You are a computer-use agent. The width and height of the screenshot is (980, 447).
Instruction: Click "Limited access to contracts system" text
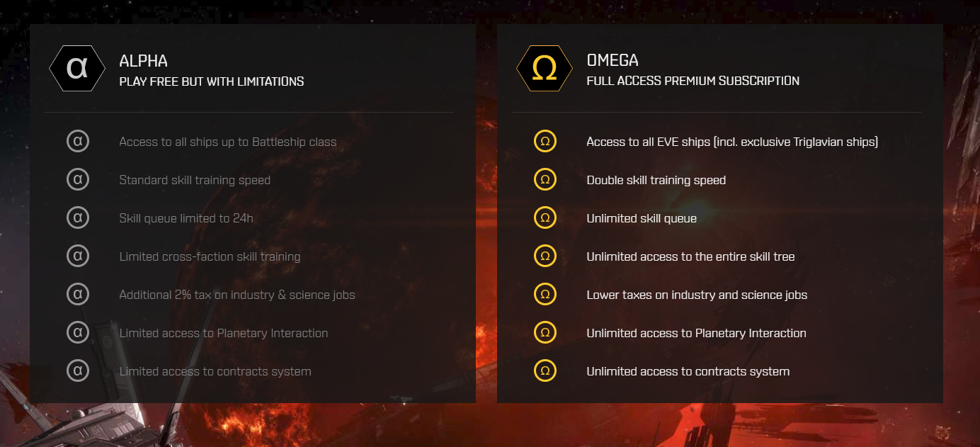[x=215, y=371]
